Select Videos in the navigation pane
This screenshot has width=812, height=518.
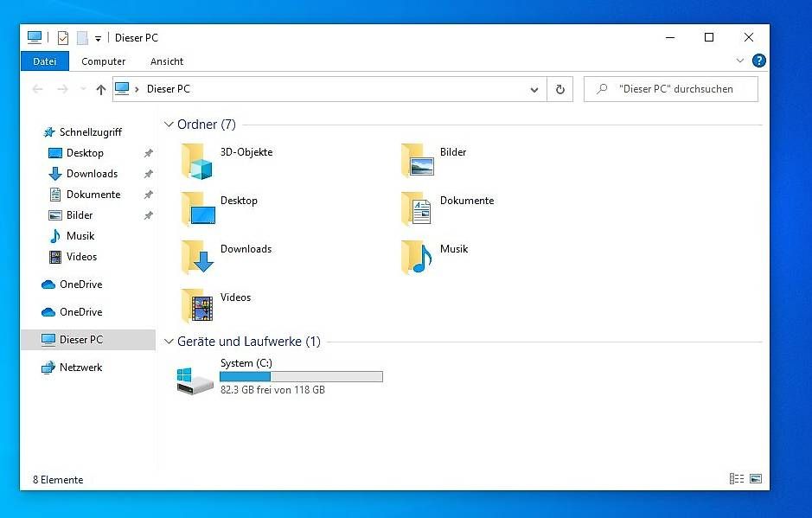point(88,257)
